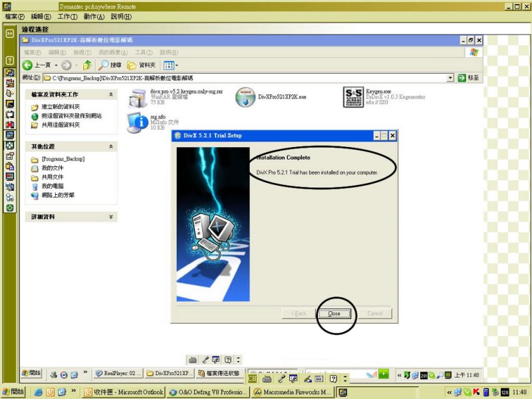Toggle the 資料夾 folders pane button
Screen dimensions: 532x399
[x=141, y=65]
